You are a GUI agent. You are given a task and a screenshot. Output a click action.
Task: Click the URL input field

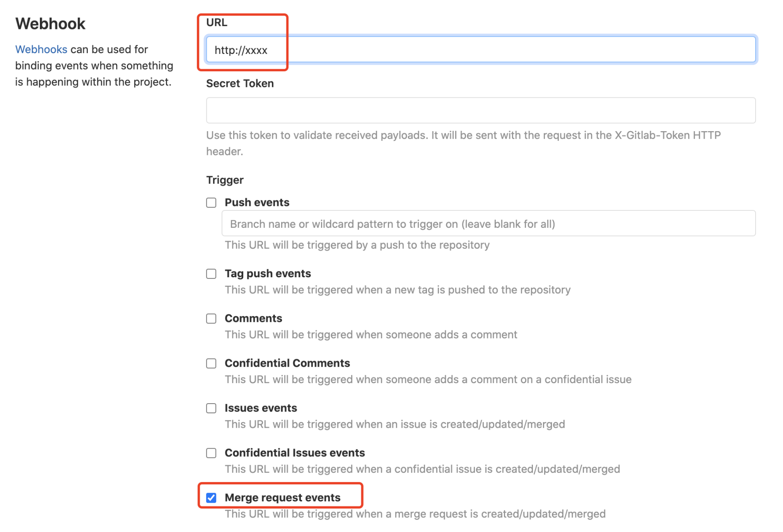tap(481, 49)
